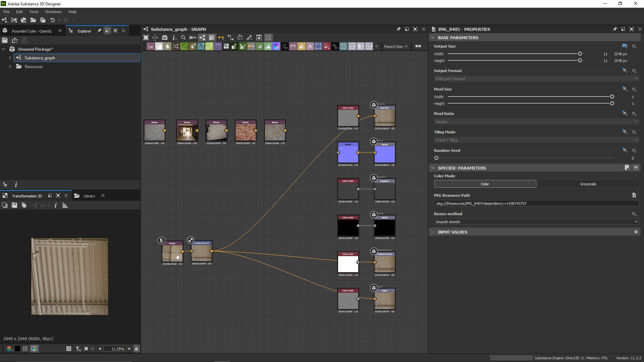The image size is (644, 362).
Task: Select the Color mode button
Action: click(485, 184)
